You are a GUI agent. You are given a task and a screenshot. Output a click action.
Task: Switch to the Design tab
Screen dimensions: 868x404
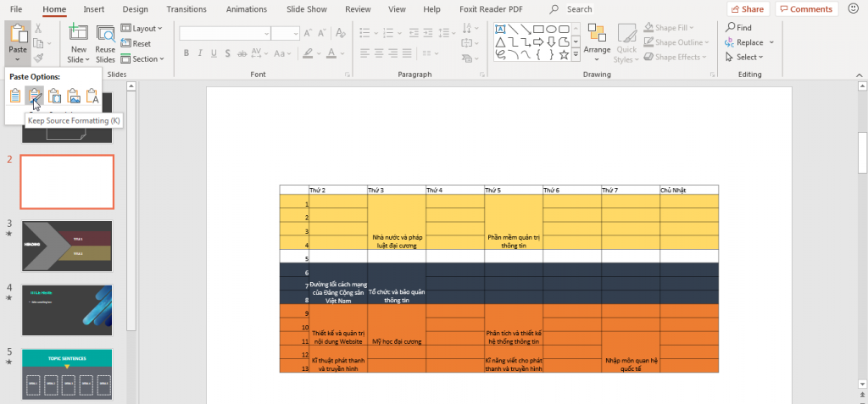135,9
